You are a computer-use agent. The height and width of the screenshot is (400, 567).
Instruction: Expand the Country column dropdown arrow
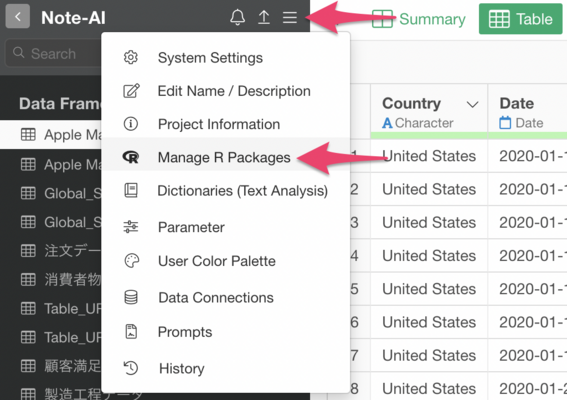click(472, 105)
